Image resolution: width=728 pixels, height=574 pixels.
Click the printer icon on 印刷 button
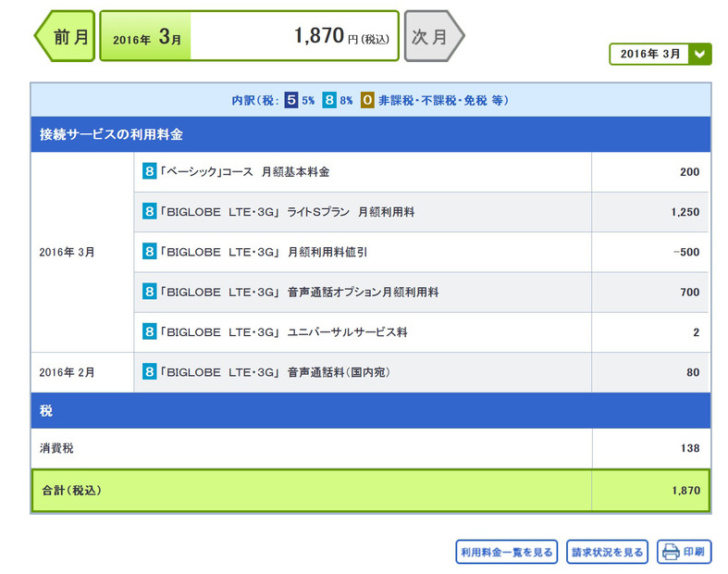pyautogui.click(x=671, y=552)
